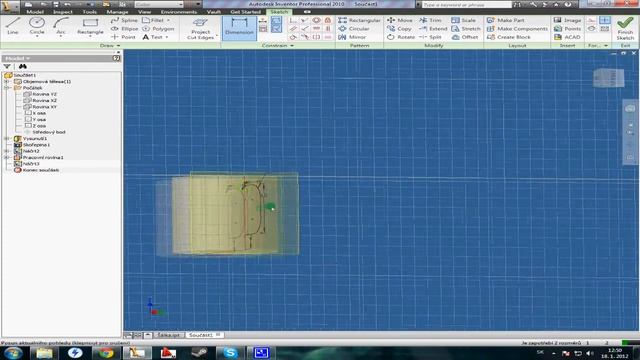Viewport: 640px width, 360px height.
Task: Open the View ribbon tab
Action: click(144, 12)
